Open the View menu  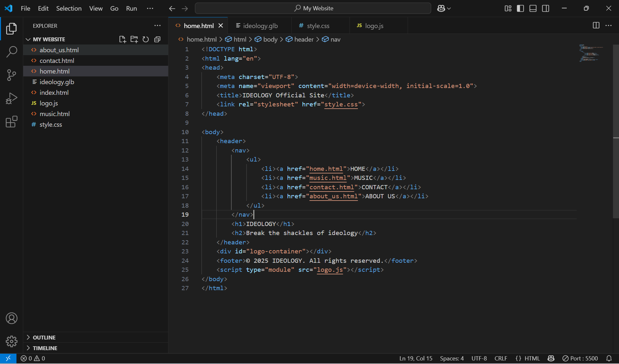pos(96,8)
